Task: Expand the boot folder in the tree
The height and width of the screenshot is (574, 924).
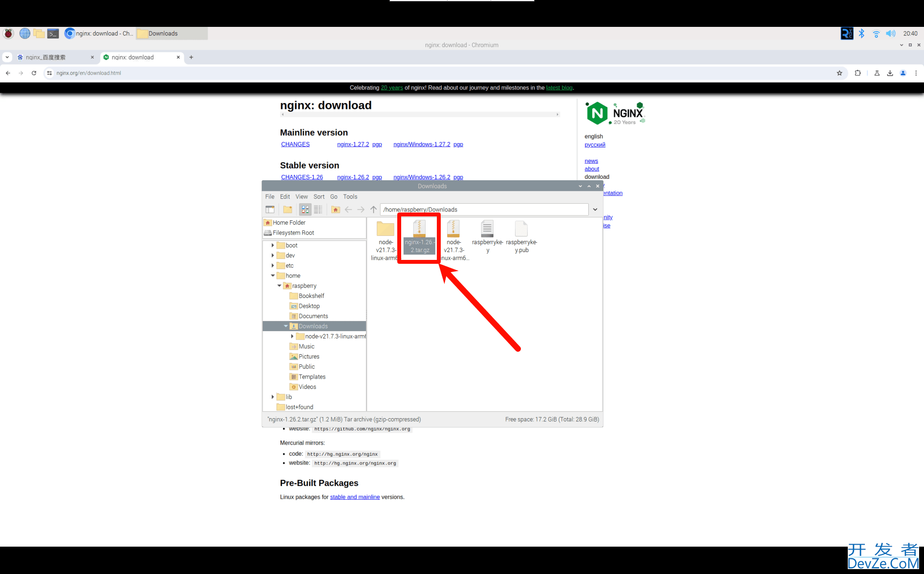Action: (273, 245)
